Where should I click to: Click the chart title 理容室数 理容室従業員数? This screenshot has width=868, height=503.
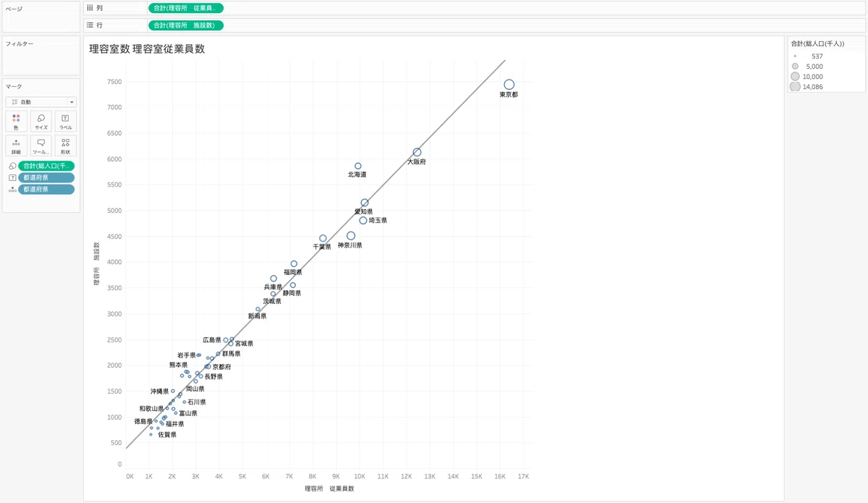147,49
